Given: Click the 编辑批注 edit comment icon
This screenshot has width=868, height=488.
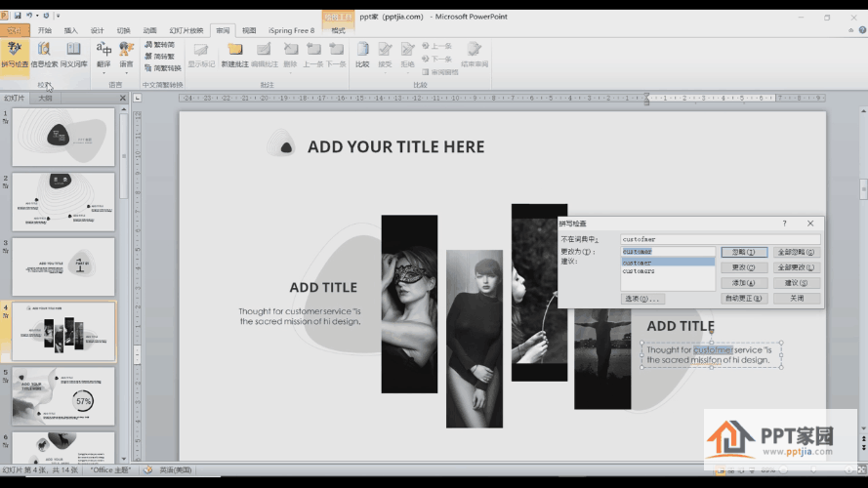Looking at the screenshot, I should [x=265, y=55].
